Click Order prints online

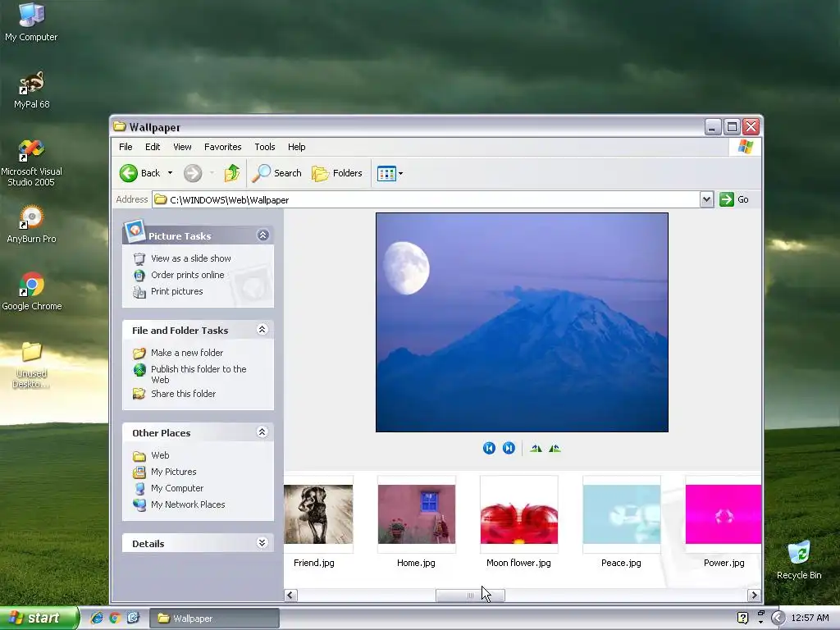click(188, 275)
